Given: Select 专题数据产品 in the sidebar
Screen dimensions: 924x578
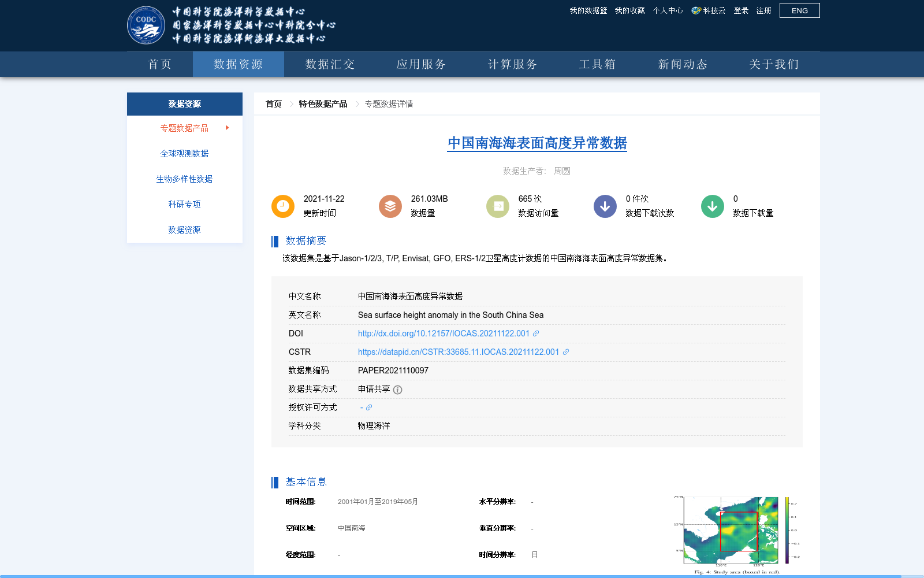Looking at the screenshot, I should point(184,128).
